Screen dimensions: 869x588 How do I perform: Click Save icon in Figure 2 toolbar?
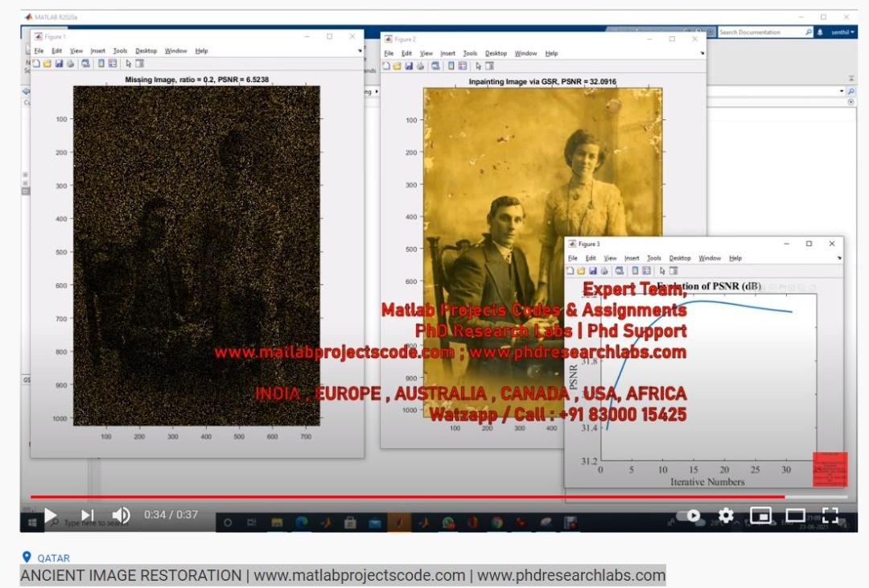coord(409,66)
